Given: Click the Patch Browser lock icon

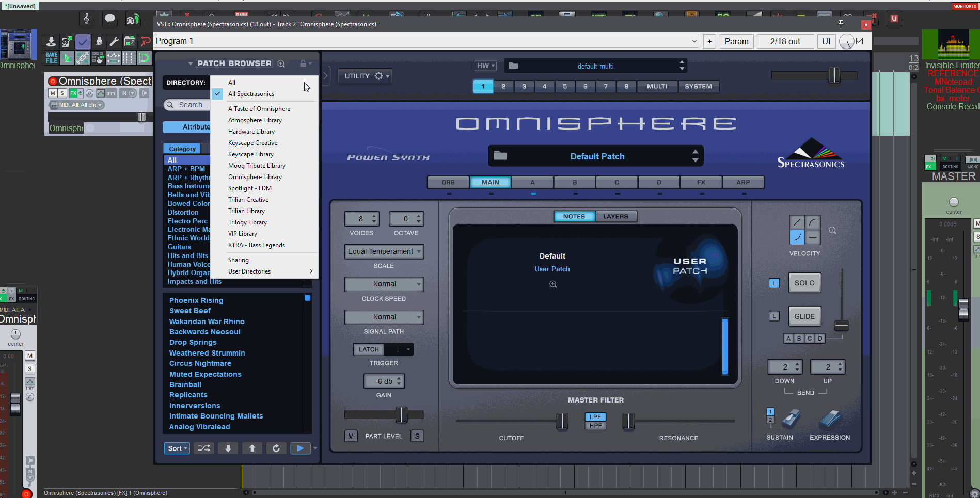Looking at the screenshot, I should tap(303, 63).
